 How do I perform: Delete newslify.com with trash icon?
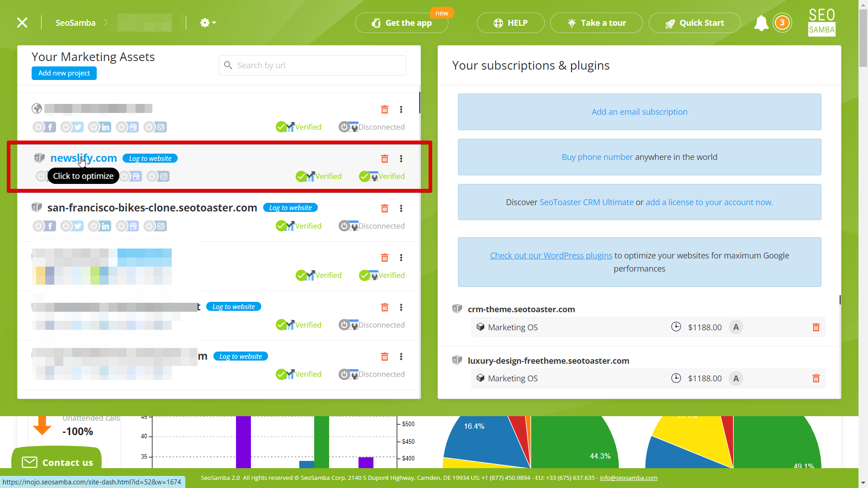(385, 159)
